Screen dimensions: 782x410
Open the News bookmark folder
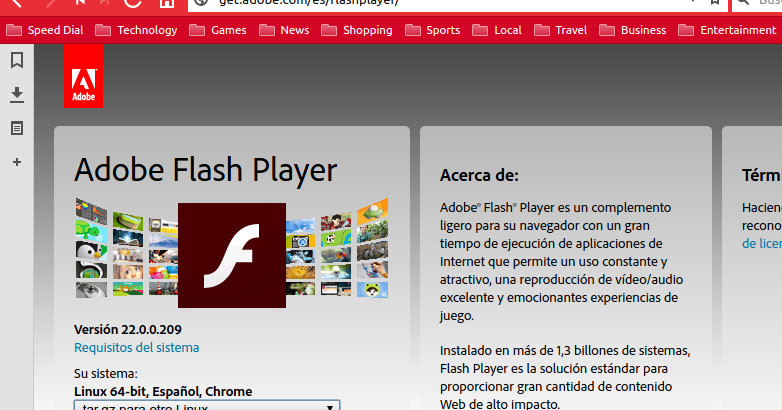click(284, 30)
